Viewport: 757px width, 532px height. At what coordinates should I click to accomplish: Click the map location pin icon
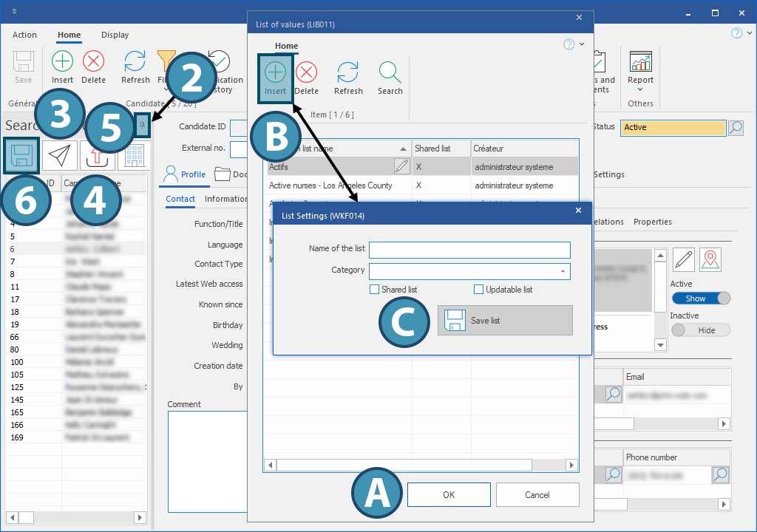point(710,259)
